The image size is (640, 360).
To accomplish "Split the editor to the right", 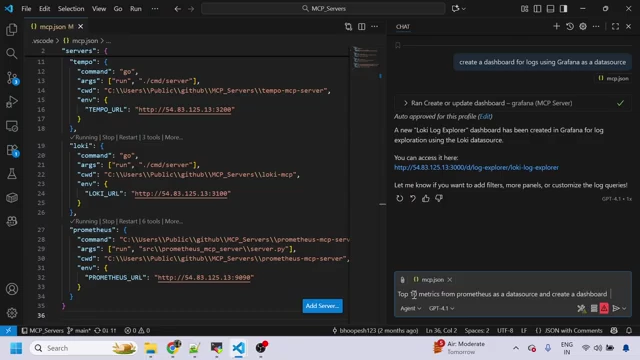I will (362, 27).
